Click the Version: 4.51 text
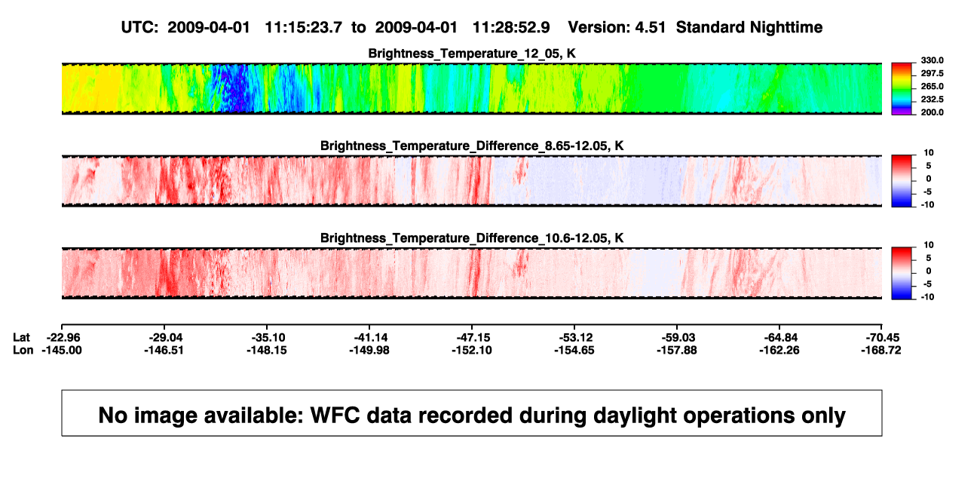This screenshot has width=980, height=503. (617, 27)
